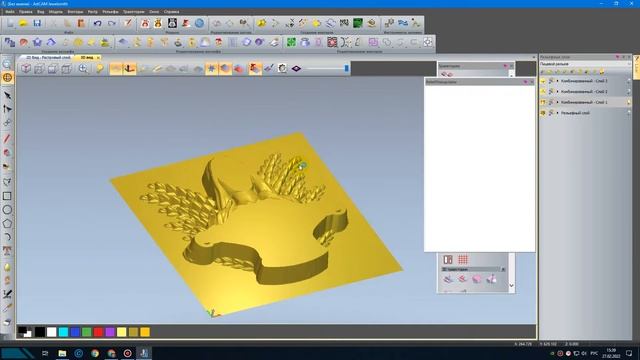Save the model with the floppy icon

[37, 23]
